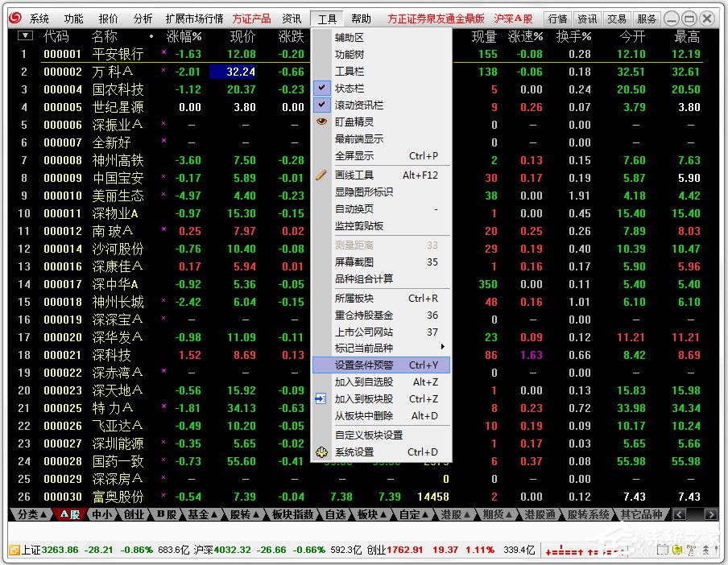Click the red market breadth ticker indicator
The width and height of the screenshot is (728, 565).
point(585,551)
